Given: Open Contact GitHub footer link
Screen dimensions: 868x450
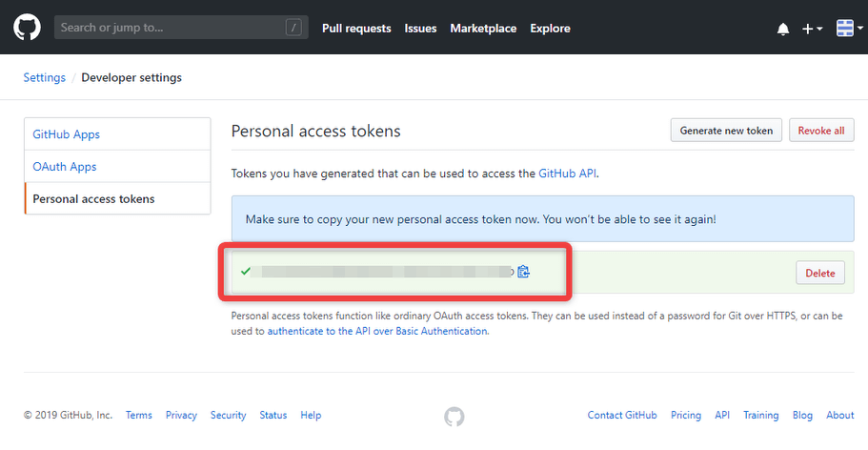Looking at the screenshot, I should coord(622,415).
